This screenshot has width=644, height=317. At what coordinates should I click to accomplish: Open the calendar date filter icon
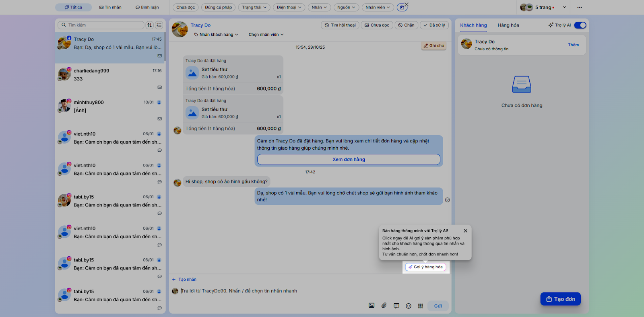[402, 7]
